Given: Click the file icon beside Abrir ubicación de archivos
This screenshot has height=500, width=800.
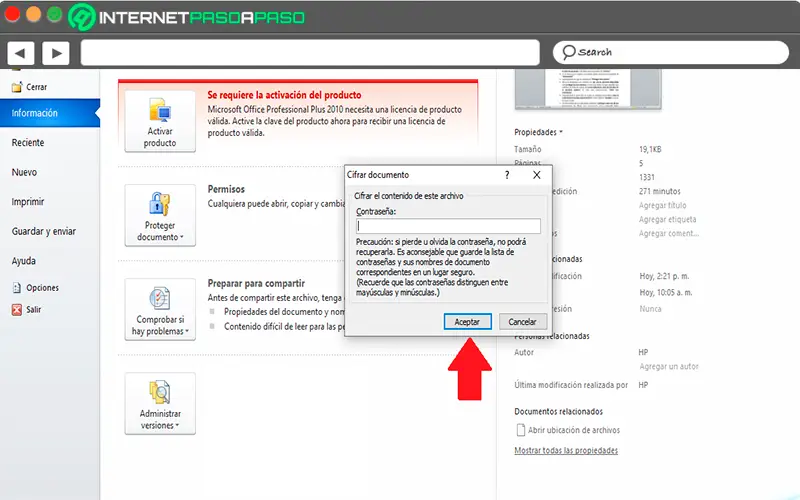Looking at the screenshot, I should click(520, 430).
